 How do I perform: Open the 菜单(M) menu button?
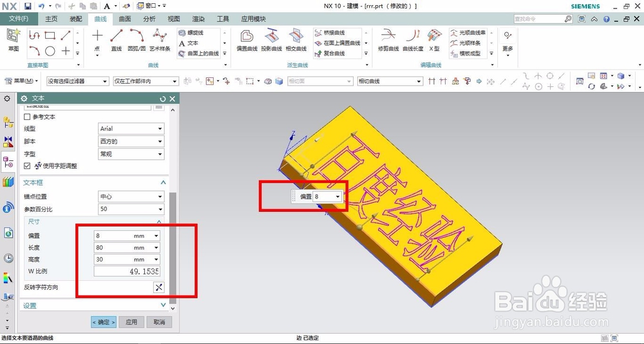(x=22, y=81)
